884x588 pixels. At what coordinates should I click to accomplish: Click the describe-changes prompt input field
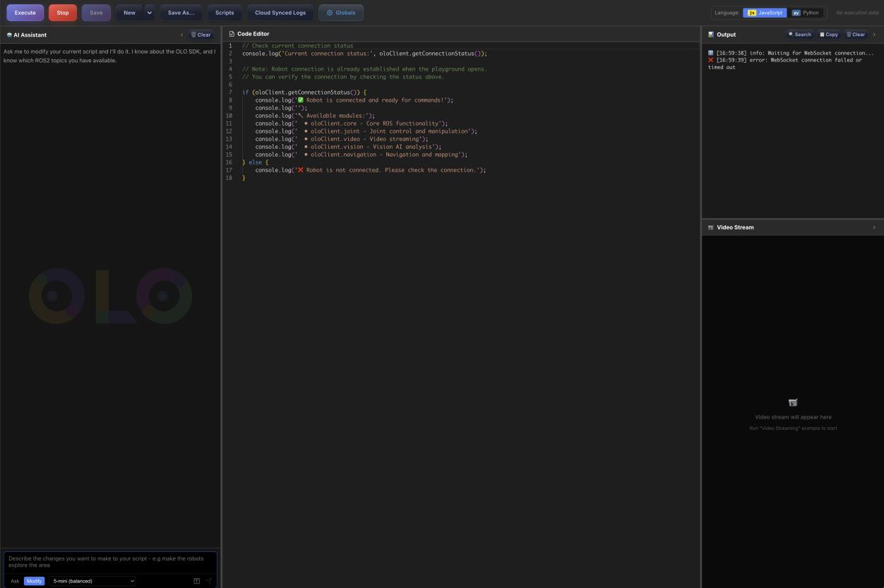click(109, 562)
